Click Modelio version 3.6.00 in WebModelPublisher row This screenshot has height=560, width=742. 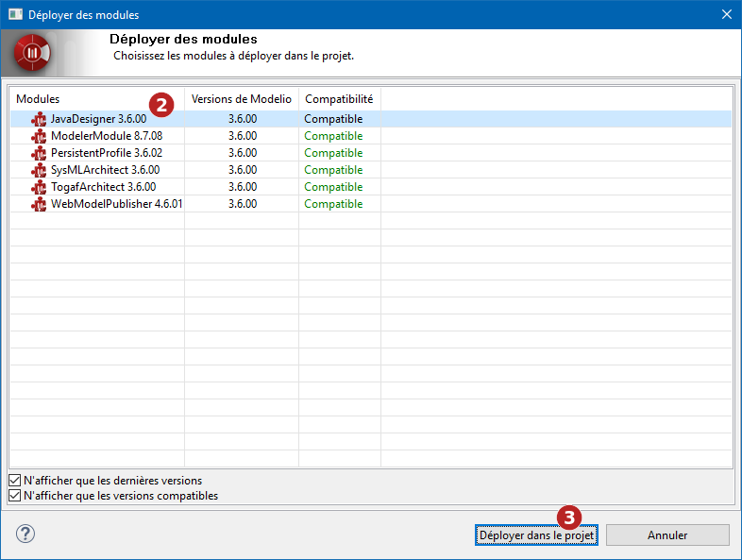[243, 204]
